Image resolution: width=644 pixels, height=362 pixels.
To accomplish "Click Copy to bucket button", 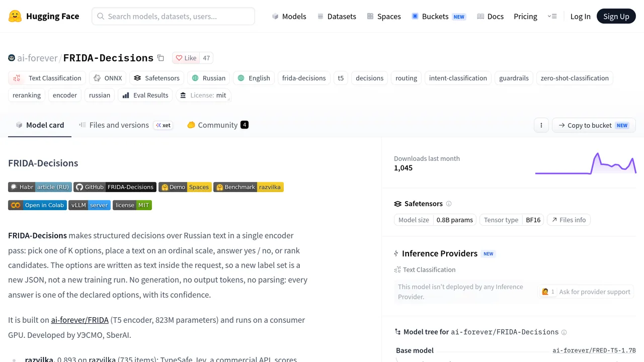I will click(594, 125).
